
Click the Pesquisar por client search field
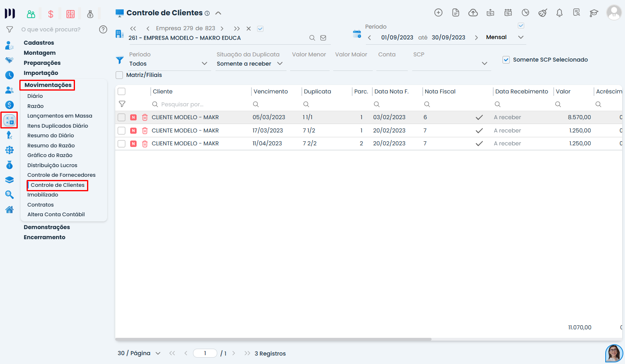182,104
